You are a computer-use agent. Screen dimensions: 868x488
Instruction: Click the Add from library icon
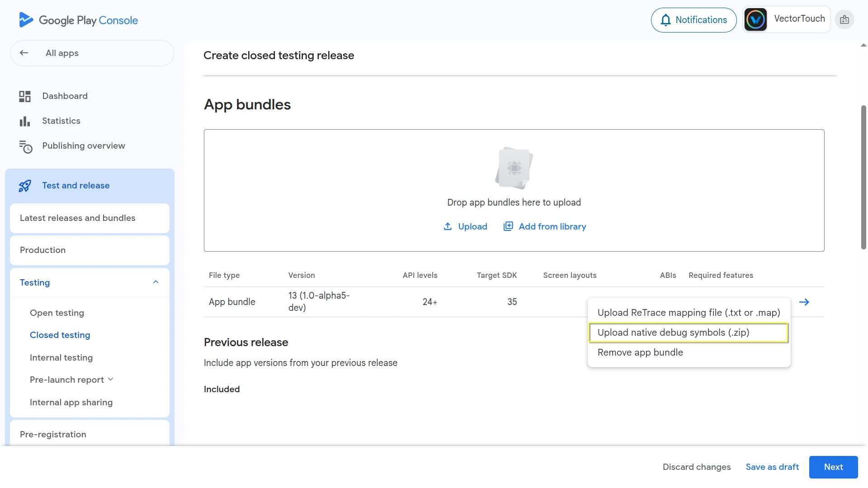508,226
